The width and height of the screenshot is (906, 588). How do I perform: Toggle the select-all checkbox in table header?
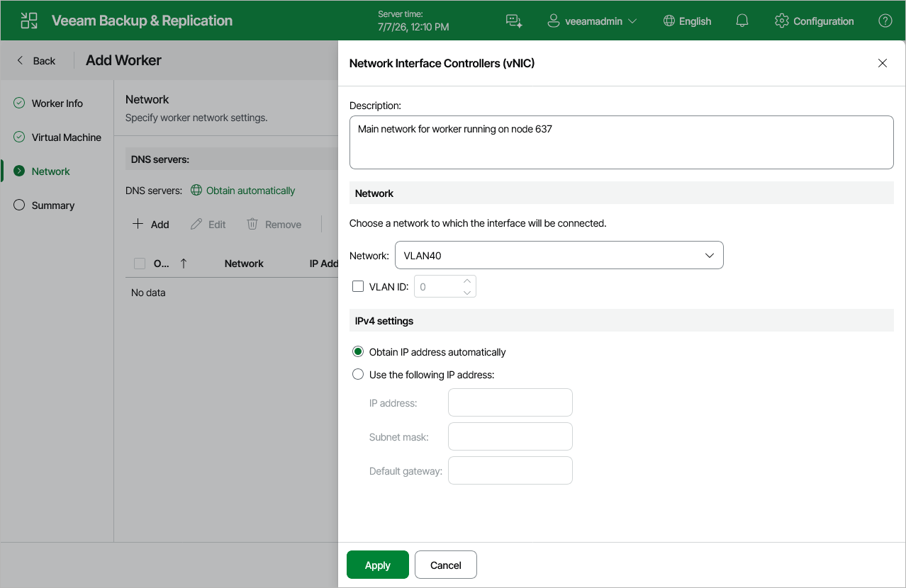[140, 264]
